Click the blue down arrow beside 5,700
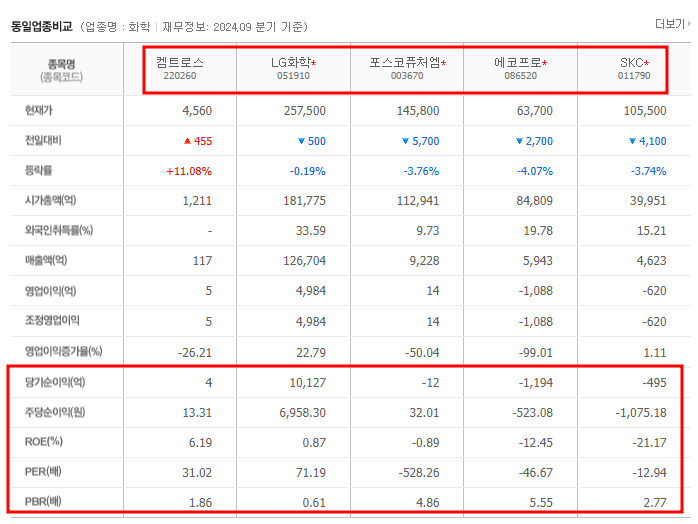The image size is (698, 524). click(405, 141)
